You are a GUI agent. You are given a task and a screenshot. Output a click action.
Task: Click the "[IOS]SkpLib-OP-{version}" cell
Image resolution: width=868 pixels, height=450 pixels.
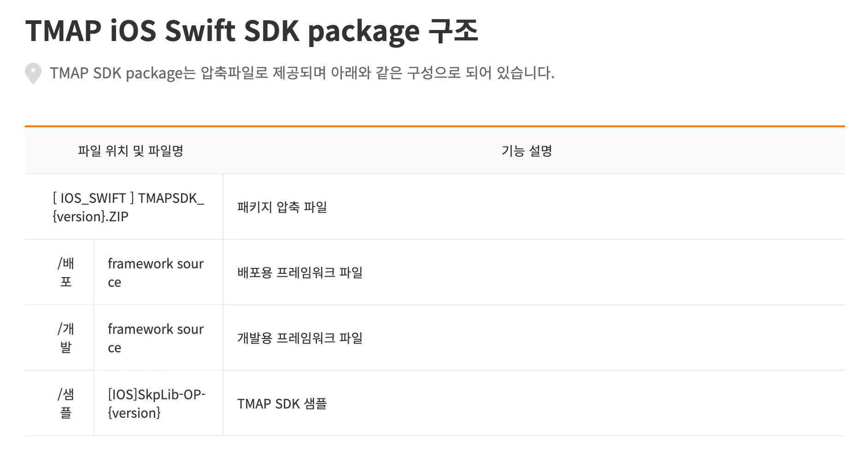coord(157,403)
